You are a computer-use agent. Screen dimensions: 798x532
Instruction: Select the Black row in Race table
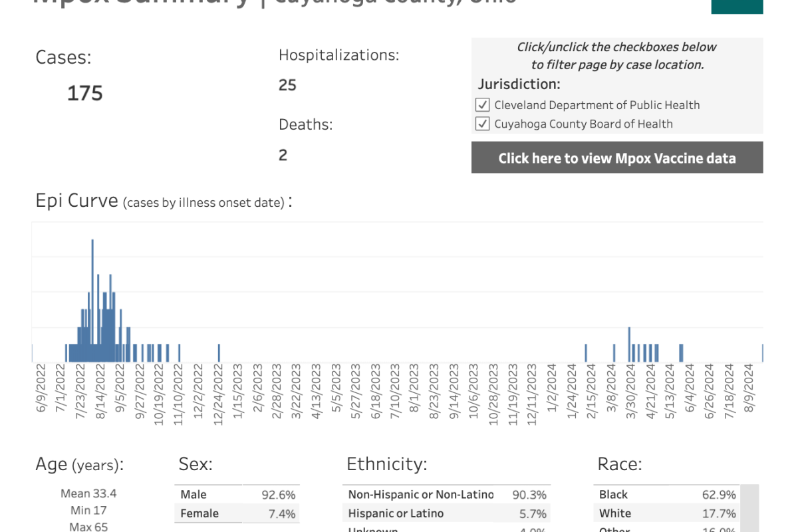(666, 495)
